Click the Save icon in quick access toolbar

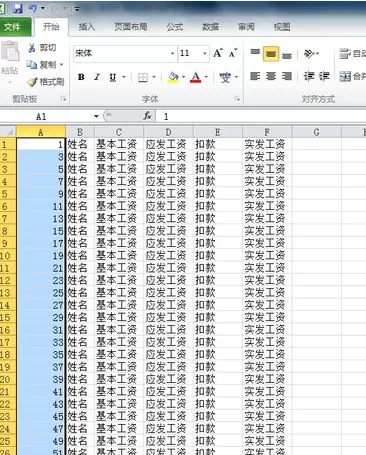tap(18, 8)
